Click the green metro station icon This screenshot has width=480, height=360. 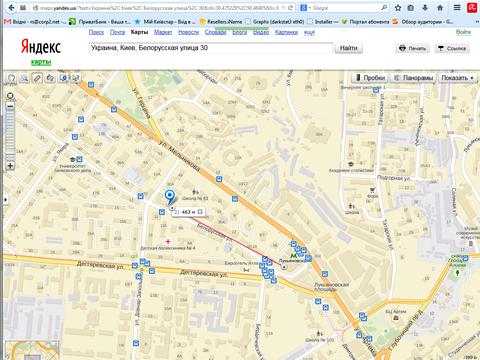[x=293, y=256]
